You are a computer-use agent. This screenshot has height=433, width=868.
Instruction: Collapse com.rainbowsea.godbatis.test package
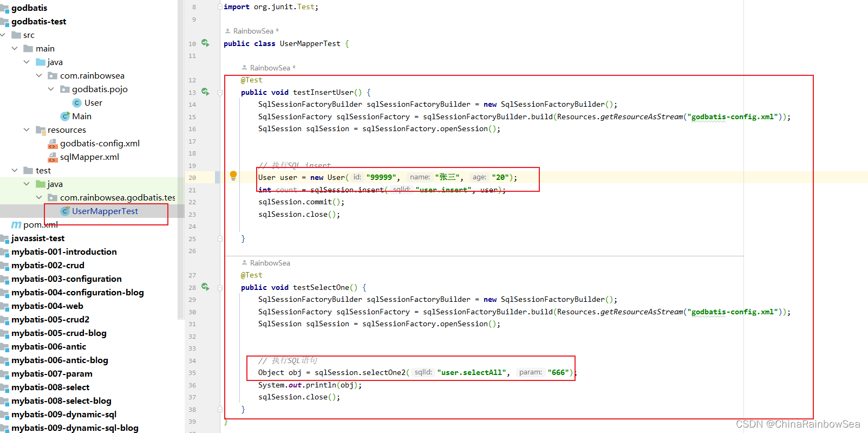(39, 197)
